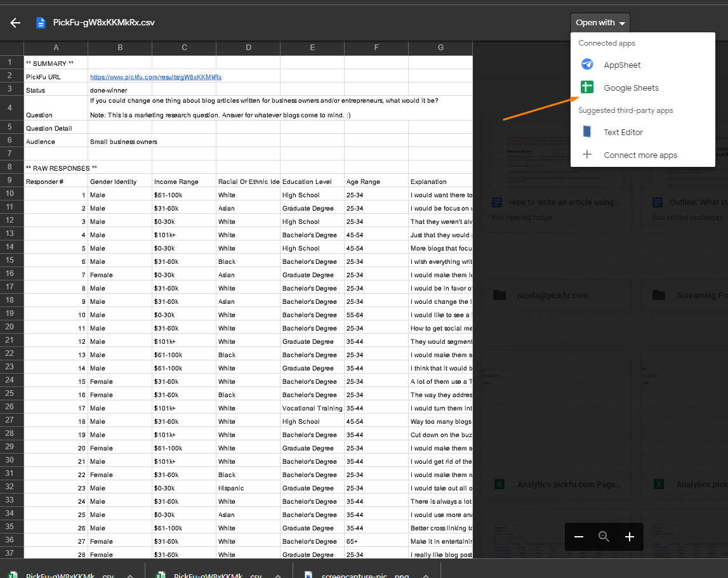Open the pickfu.com results URL link
Viewport: 728px width, 578px height.
pyautogui.click(x=156, y=77)
